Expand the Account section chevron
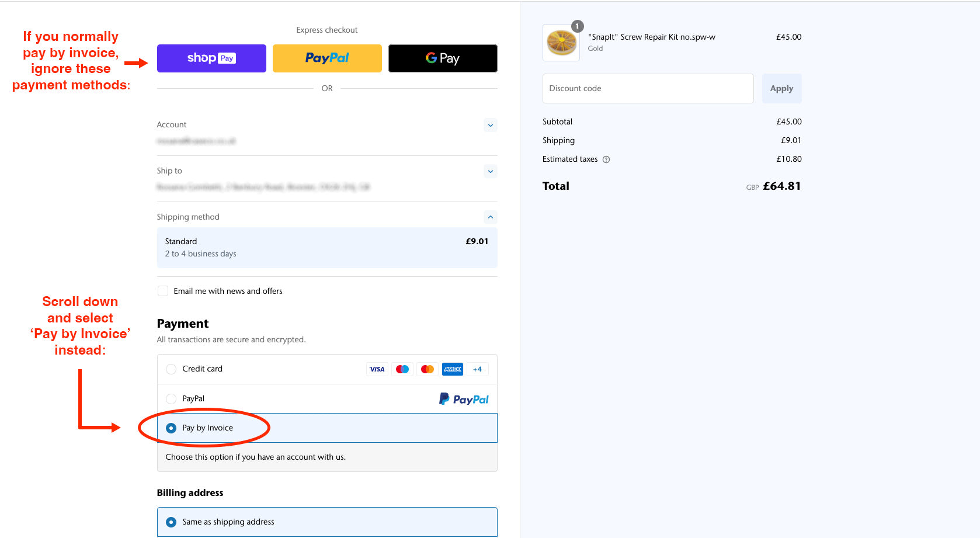Viewport: 980px width, 538px height. 491,125
